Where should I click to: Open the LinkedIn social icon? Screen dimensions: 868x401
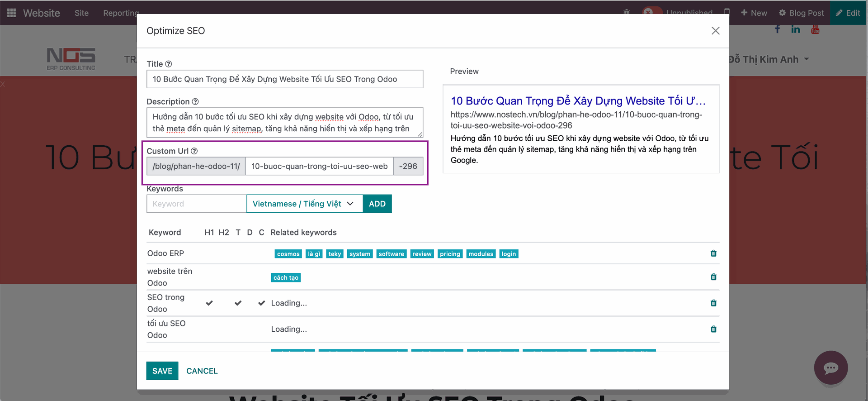coord(796,29)
